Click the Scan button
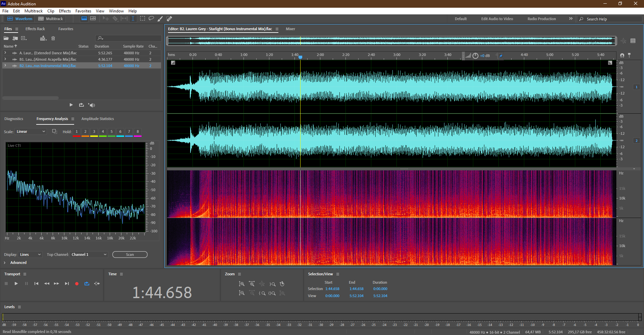This screenshot has width=644, height=335. click(x=130, y=255)
